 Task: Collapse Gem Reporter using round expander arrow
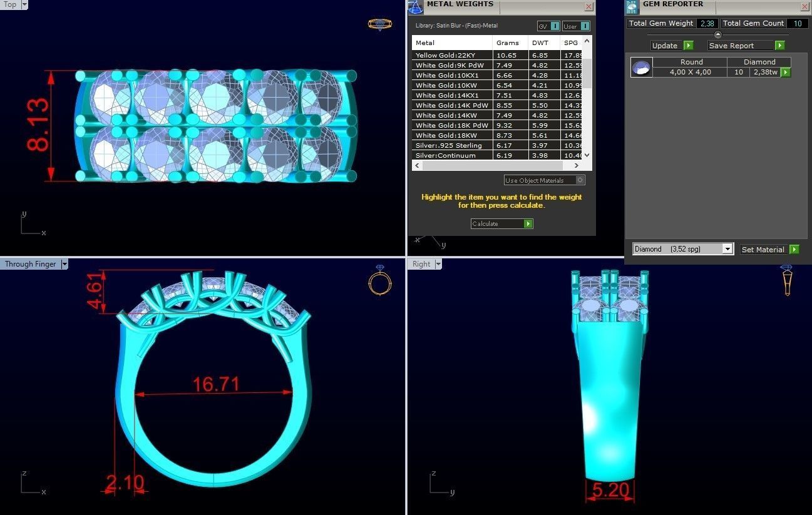pos(717,34)
